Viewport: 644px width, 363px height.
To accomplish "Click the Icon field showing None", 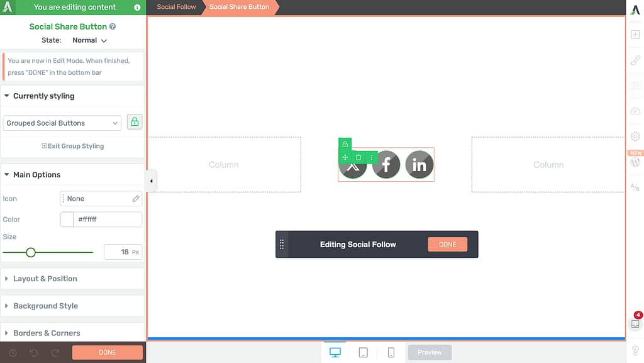I will (x=101, y=199).
